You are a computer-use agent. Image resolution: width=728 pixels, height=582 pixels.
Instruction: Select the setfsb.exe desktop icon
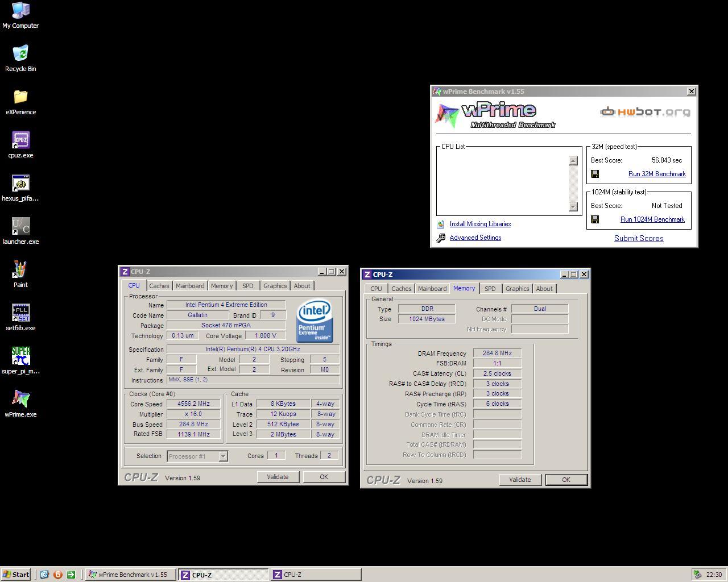coord(20,318)
